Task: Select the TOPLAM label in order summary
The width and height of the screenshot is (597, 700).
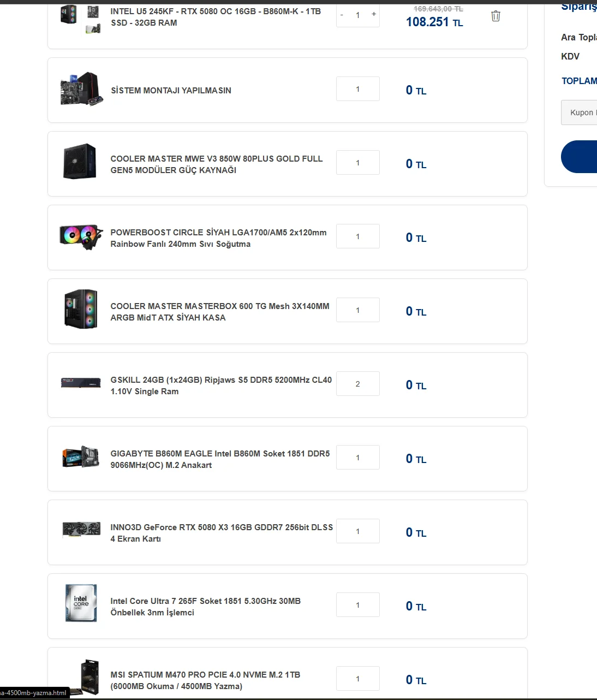Action: click(579, 81)
